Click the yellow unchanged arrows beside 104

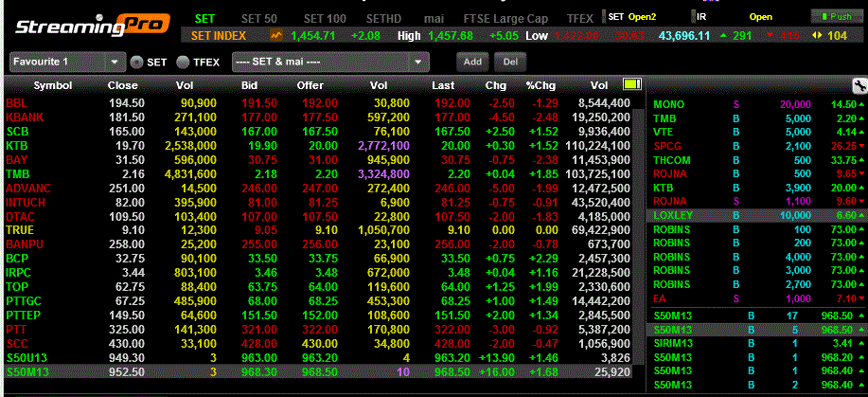click(x=817, y=36)
